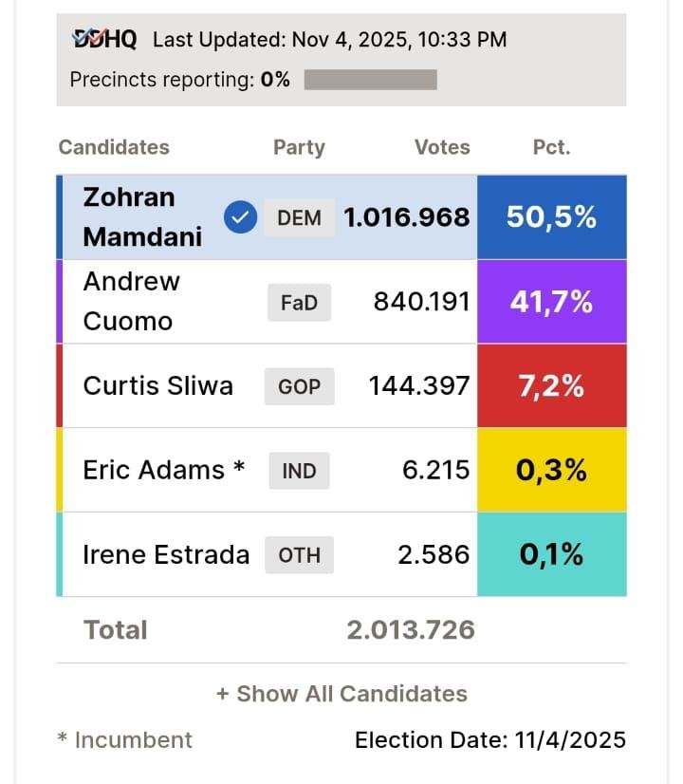Expand the Show All Candidates list

[341, 694]
